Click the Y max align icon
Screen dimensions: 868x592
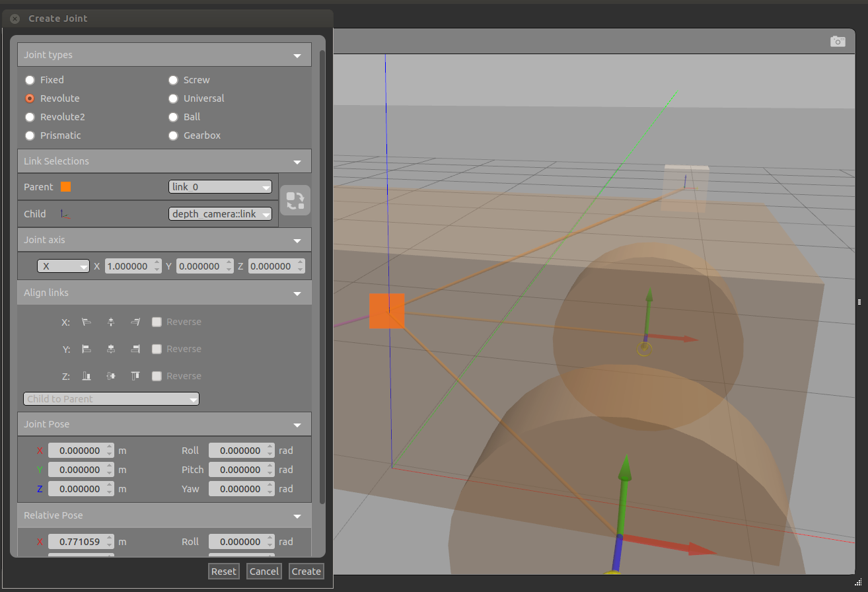[135, 349]
